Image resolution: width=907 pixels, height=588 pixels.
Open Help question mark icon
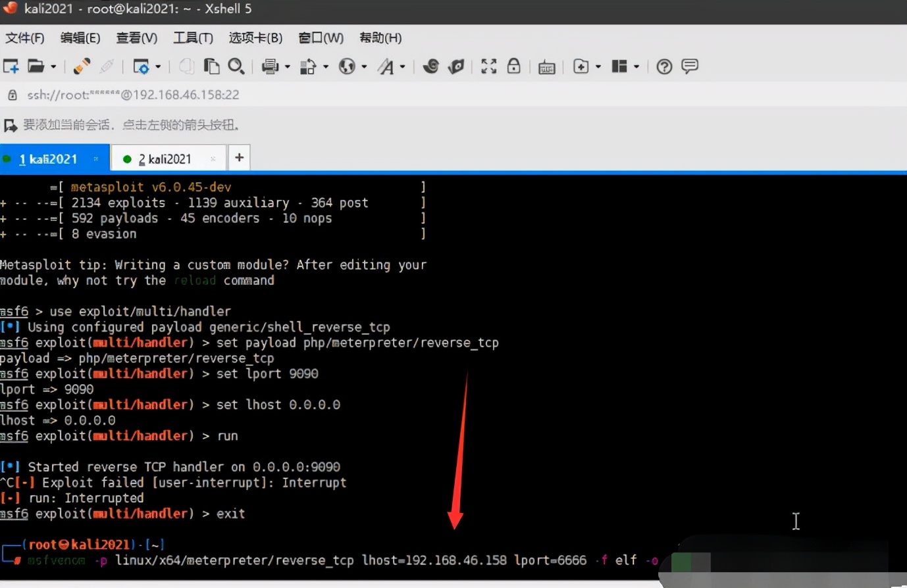(x=664, y=66)
